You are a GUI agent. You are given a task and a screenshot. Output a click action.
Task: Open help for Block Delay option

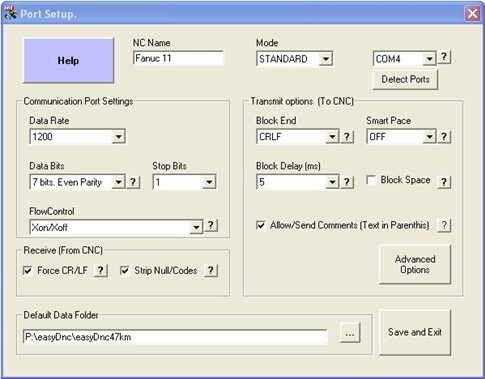347,182
